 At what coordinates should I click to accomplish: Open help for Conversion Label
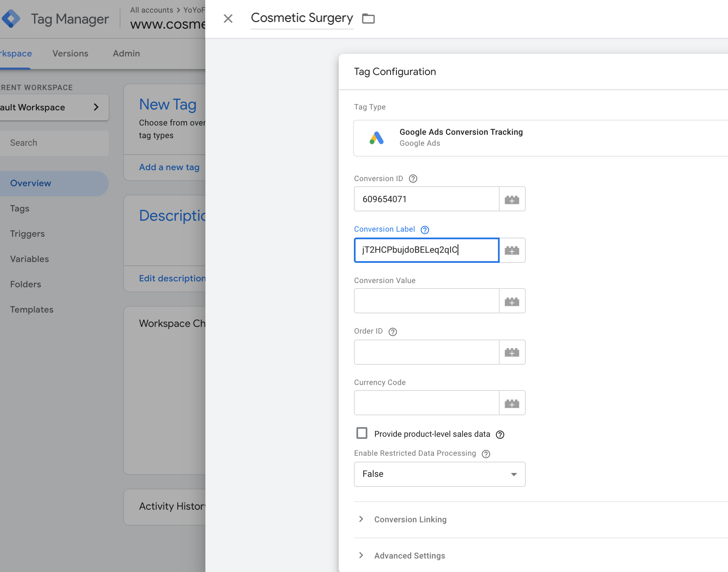click(425, 230)
